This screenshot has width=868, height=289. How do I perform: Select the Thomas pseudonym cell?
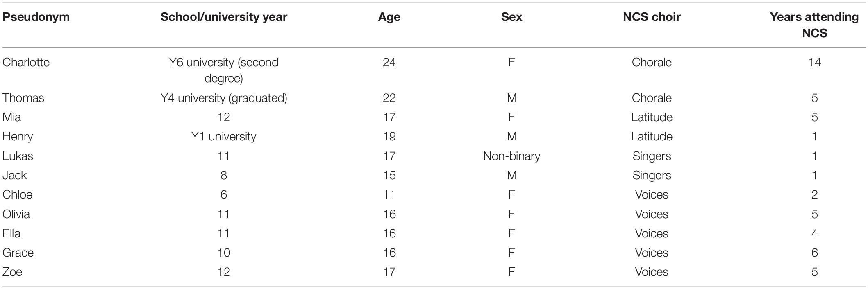23,98
